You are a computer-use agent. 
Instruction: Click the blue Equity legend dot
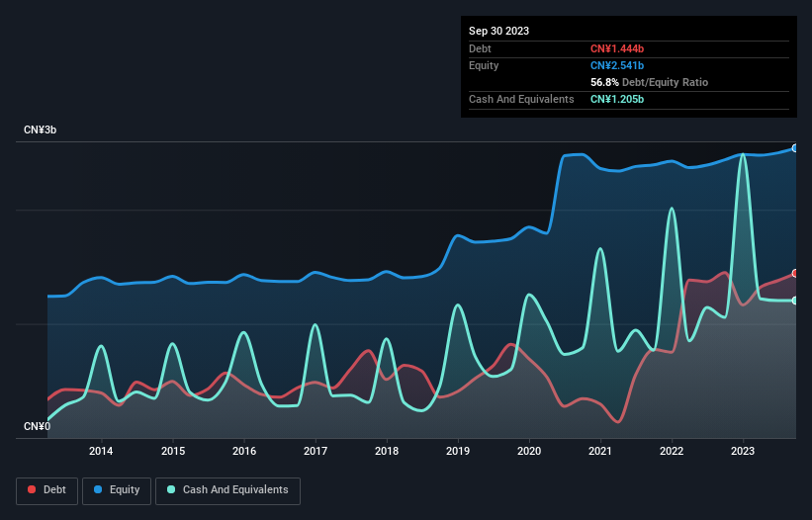point(98,489)
